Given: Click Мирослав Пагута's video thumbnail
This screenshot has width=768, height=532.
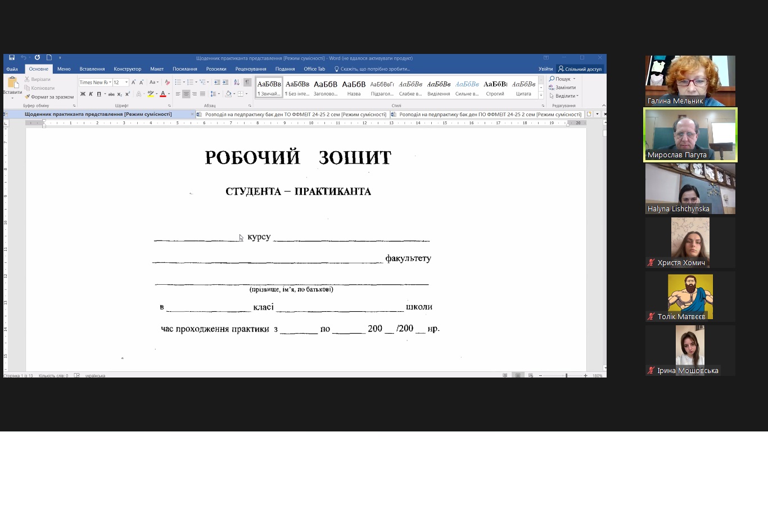Looking at the screenshot, I should click(690, 135).
